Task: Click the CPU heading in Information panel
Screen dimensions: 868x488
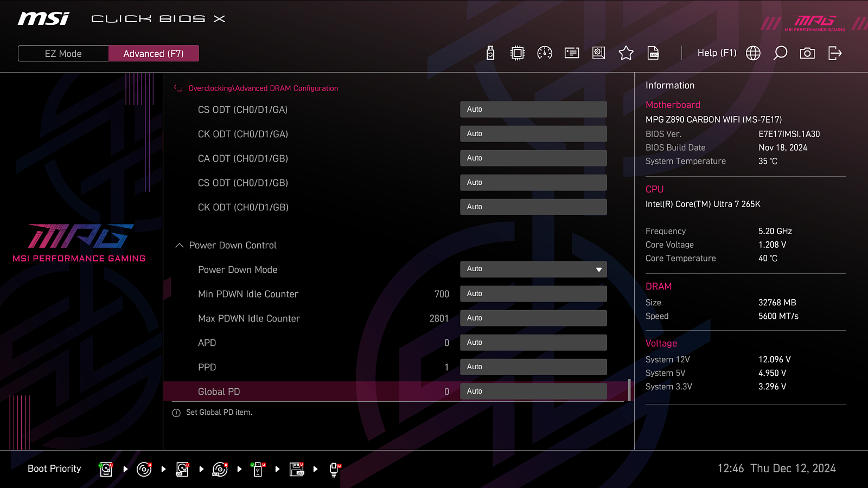Action: tap(654, 189)
